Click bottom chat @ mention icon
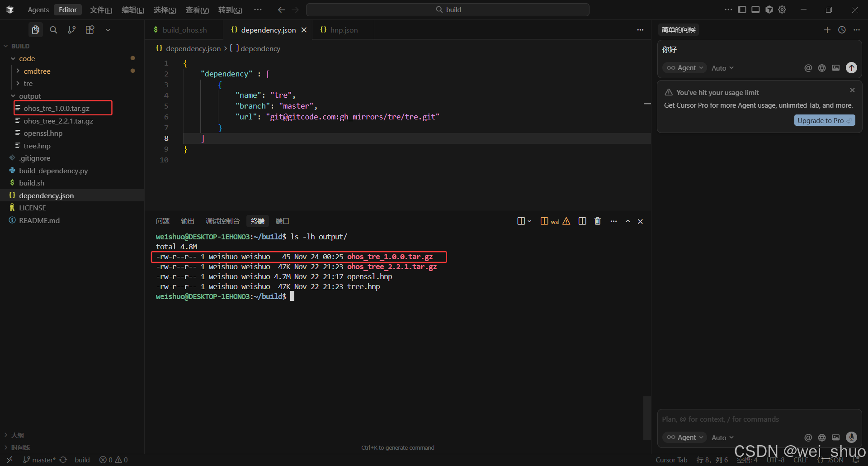Screen dimensions: 868x466 (808, 437)
